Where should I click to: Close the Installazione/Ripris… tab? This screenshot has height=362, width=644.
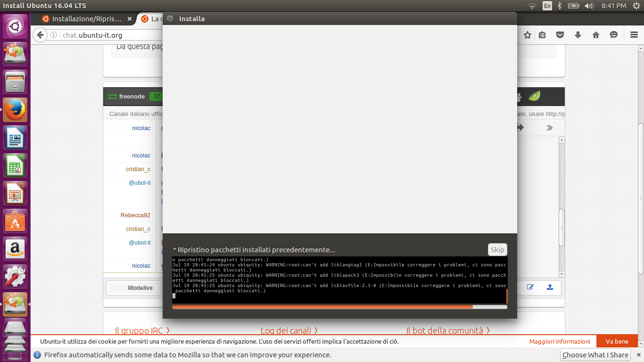click(x=130, y=19)
